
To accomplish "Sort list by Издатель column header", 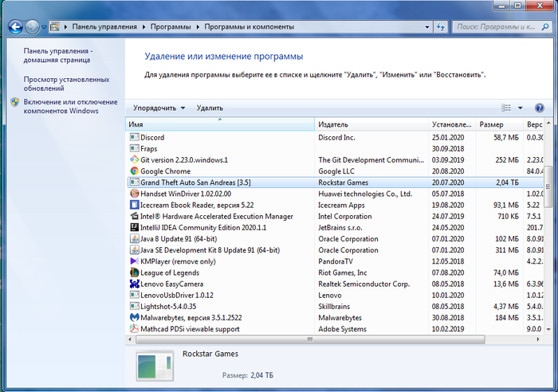I will (371, 125).
